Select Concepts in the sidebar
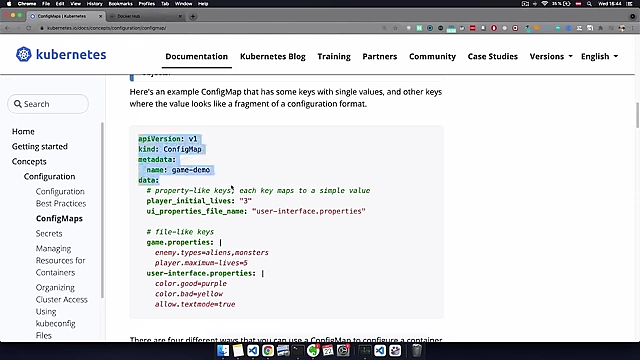The height and width of the screenshot is (360, 640). [x=29, y=162]
